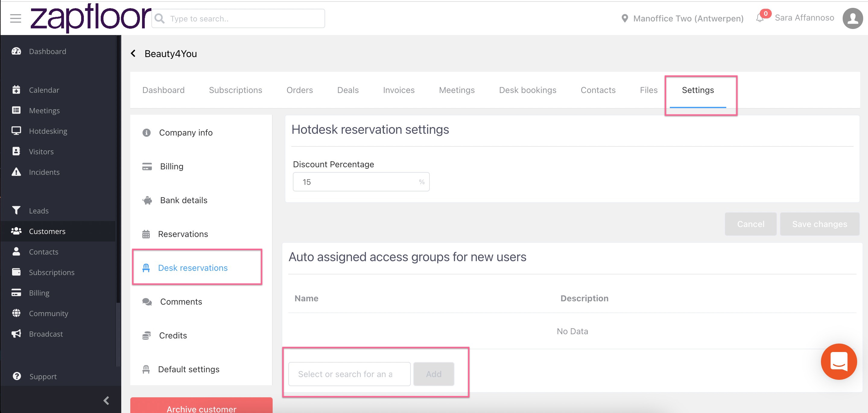
Task: Click the Meetings list icon in sidebar
Action: click(16, 110)
